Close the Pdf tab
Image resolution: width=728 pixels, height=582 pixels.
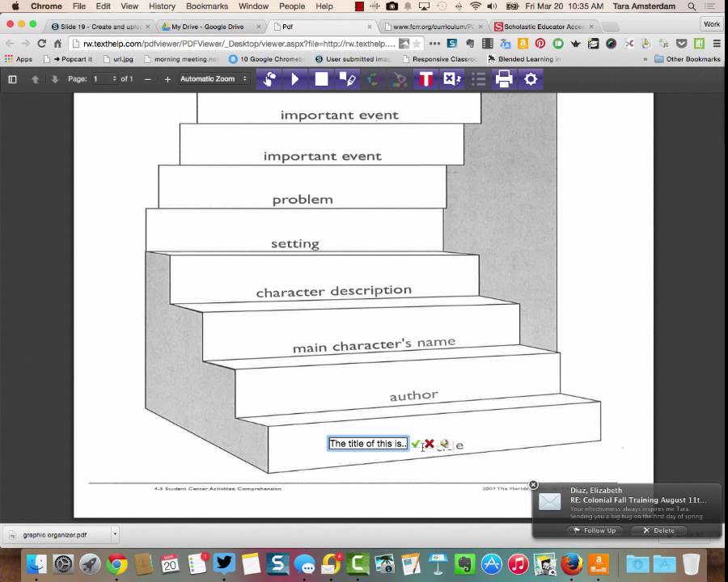pyautogui.click(x=370, y=27)
